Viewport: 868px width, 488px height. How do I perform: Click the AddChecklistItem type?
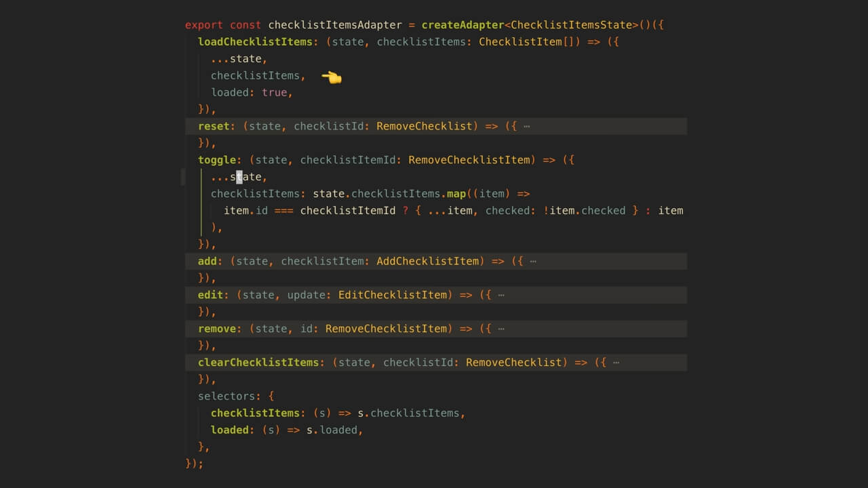tap(427, 261)
